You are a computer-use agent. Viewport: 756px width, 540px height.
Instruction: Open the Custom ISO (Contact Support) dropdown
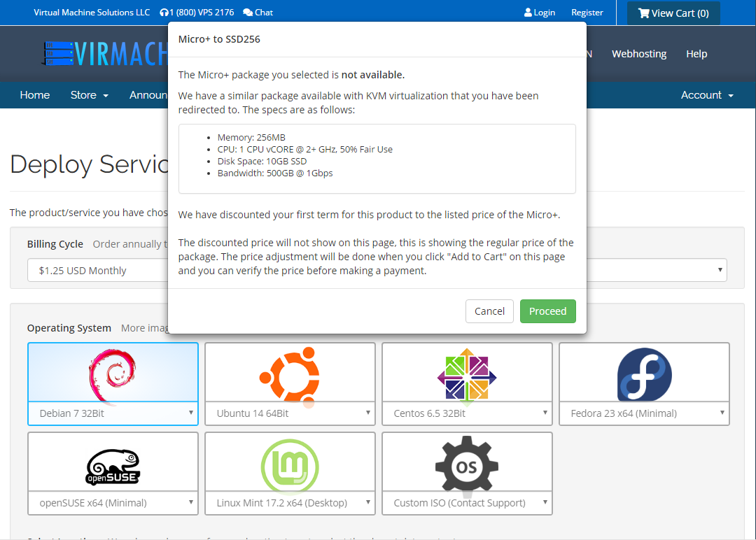pyautogui.click(x=467, y=503)
